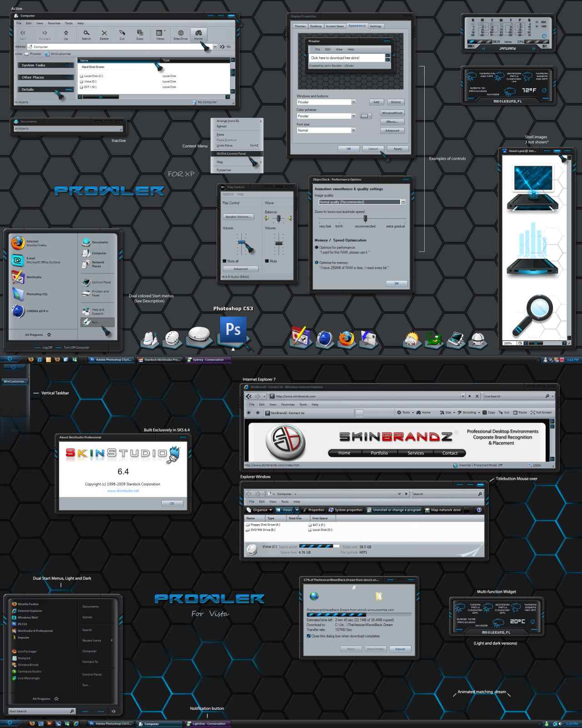
Task: Toggle Mute all checkbox in Play Control
Action: [225, 261]
